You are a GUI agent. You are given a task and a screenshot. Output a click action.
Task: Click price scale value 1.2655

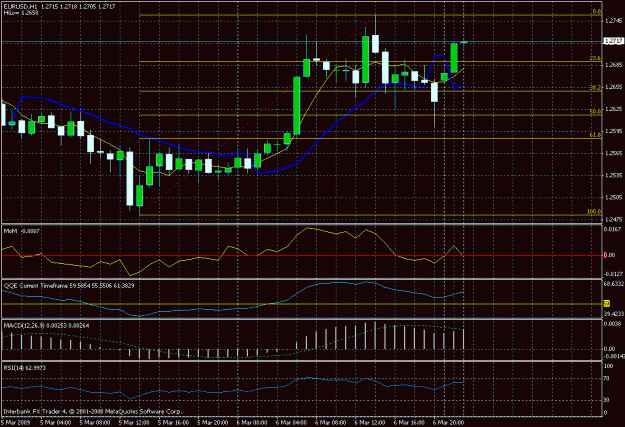pos(613,87)
